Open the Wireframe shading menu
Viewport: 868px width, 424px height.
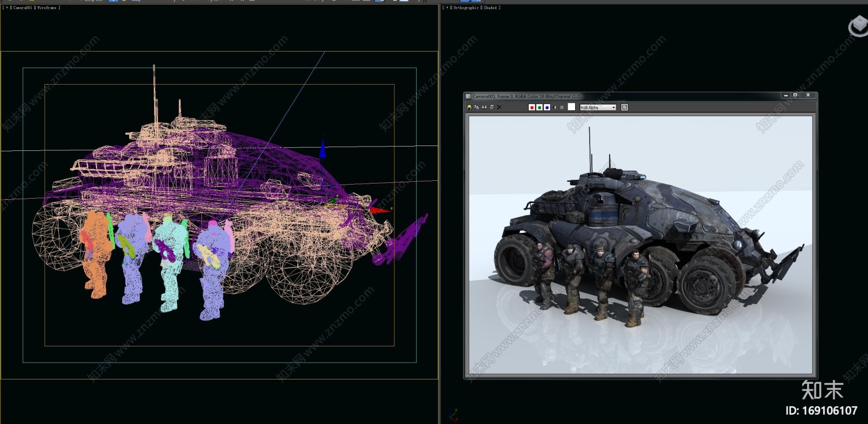[47, 8]
